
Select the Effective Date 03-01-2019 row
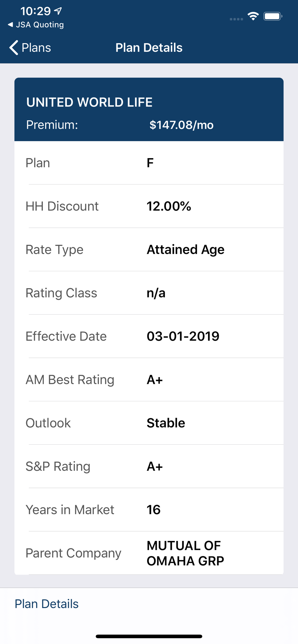[149, 336]
